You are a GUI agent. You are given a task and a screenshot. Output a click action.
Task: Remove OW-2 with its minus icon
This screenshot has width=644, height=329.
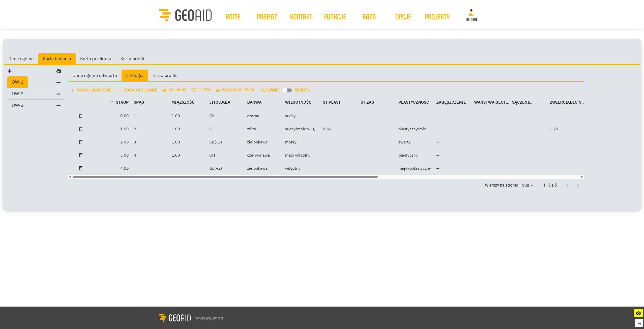tap(58, 94)
